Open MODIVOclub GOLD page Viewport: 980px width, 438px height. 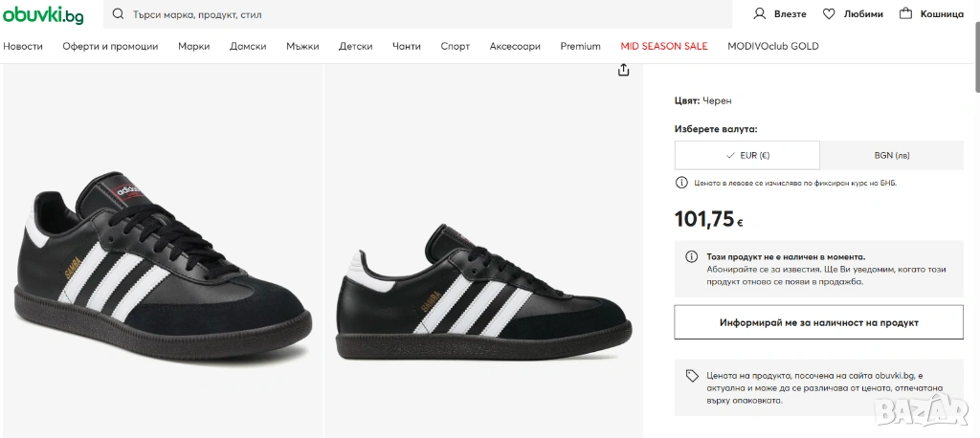[x=773, y=46]
